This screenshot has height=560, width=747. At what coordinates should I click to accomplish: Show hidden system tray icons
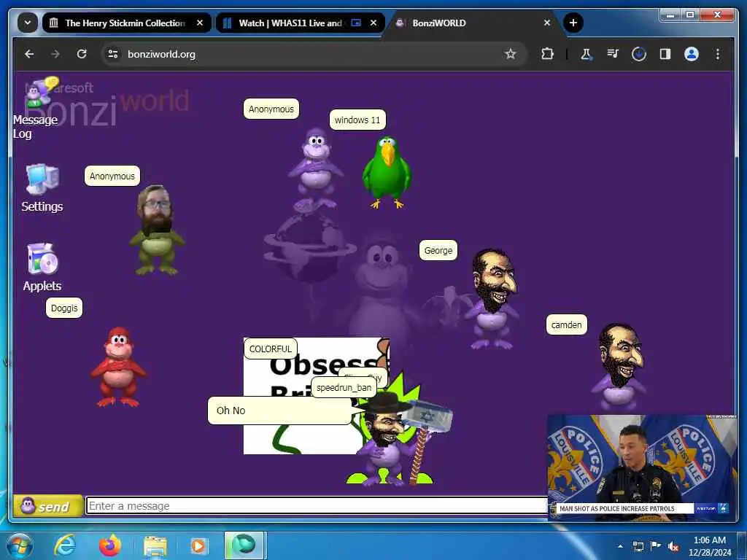tap(620, 546)
